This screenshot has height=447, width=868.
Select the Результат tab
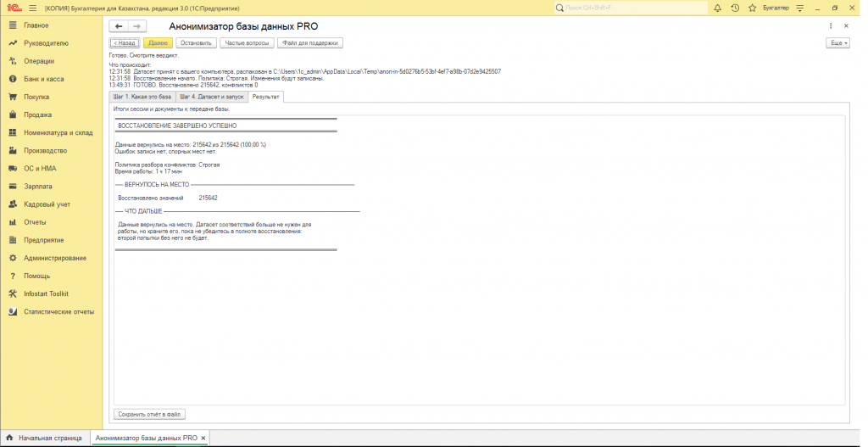coord(265,97)
